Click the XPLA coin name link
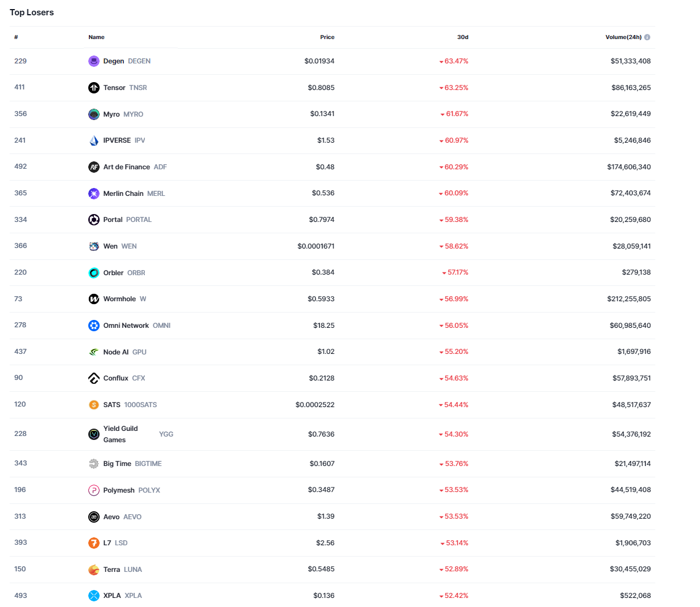Image resolution: width=700 pixels, height=607 pixels. 112,596
